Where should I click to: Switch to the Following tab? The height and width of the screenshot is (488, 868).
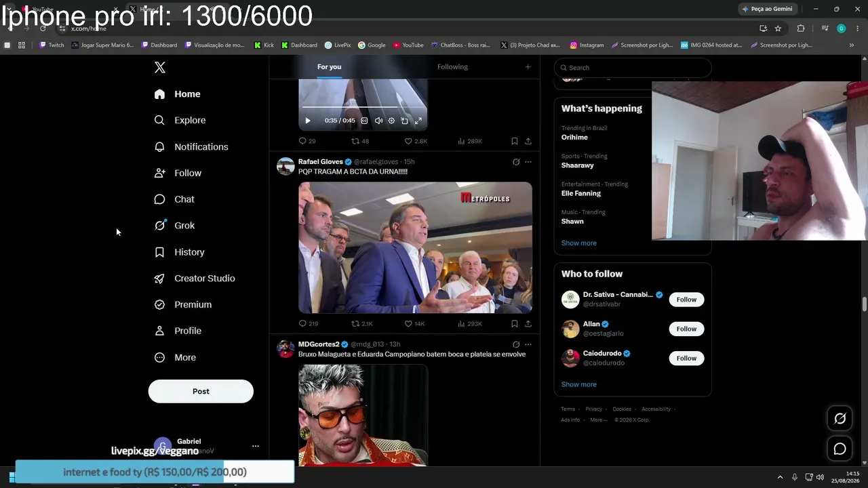click(x=452, y=66)
